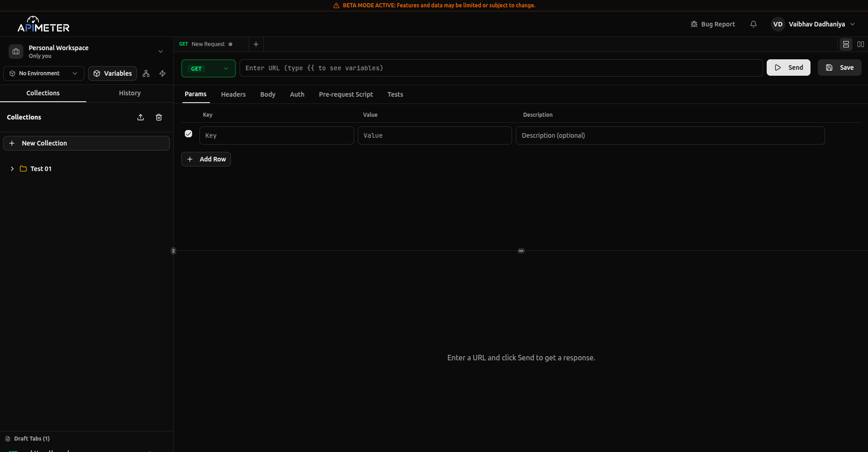Click the trash icon next to Collections
This screenshot has width=868, height=452.
click(158, 117)
